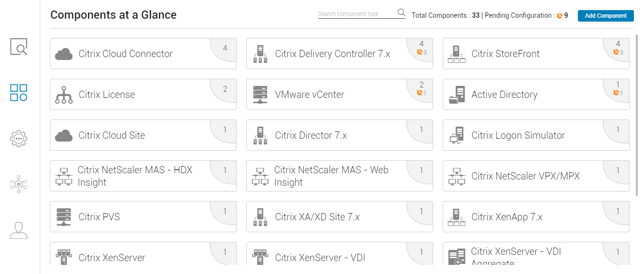The width and height of the screenshot is (644, 274).
Task: Click the vertical scrollbar of the components list
Action: pyautogui.click(x=637, y=115)
